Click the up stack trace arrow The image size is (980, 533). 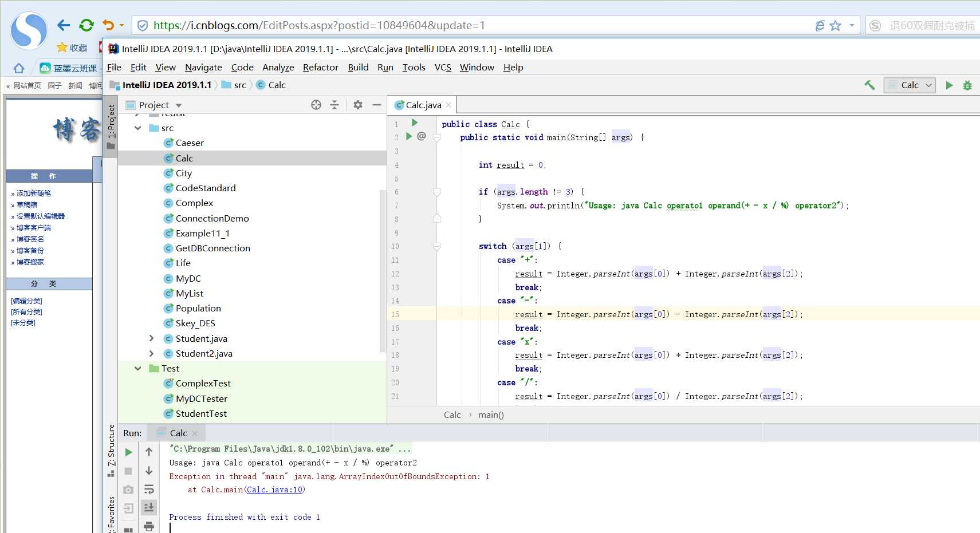[x=149, y=452]
